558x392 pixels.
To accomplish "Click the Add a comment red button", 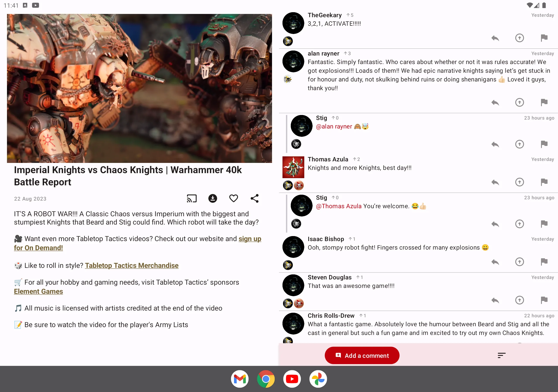I will pos(362,355).
